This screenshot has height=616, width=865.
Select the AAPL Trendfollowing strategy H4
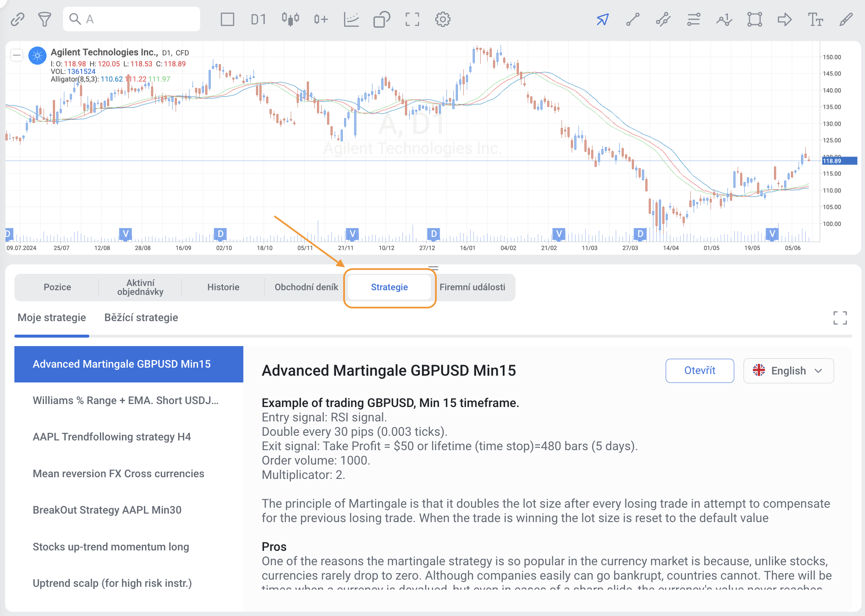point(112,437)
